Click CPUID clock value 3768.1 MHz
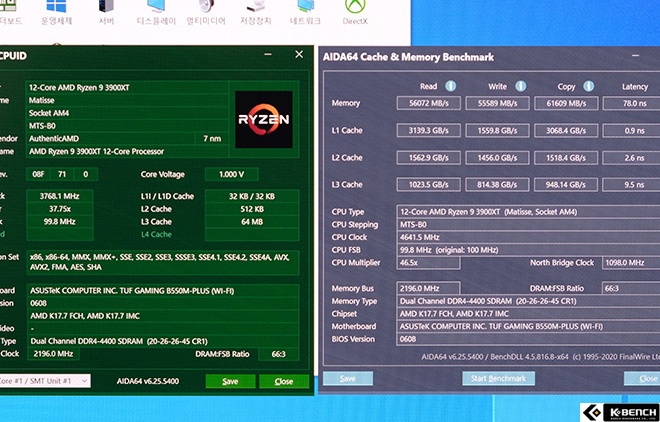The image size is (660, 422). (x=60, y=196)
